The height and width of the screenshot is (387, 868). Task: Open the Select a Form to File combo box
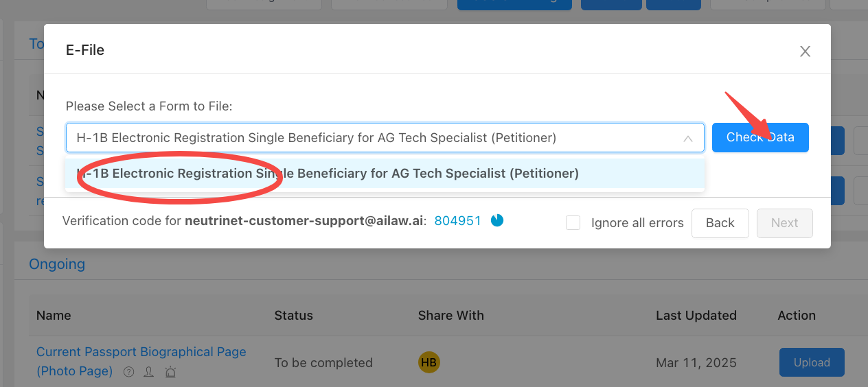[371, 138]
